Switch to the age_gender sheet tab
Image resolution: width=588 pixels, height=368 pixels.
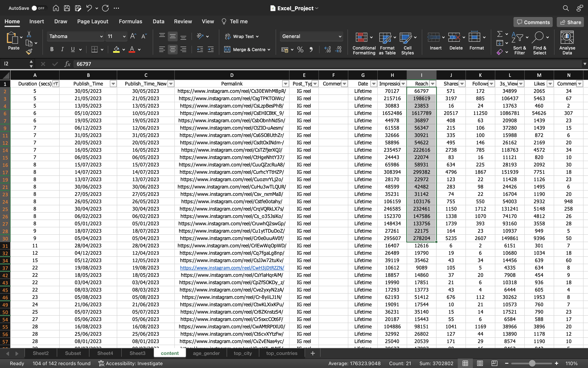206,353
